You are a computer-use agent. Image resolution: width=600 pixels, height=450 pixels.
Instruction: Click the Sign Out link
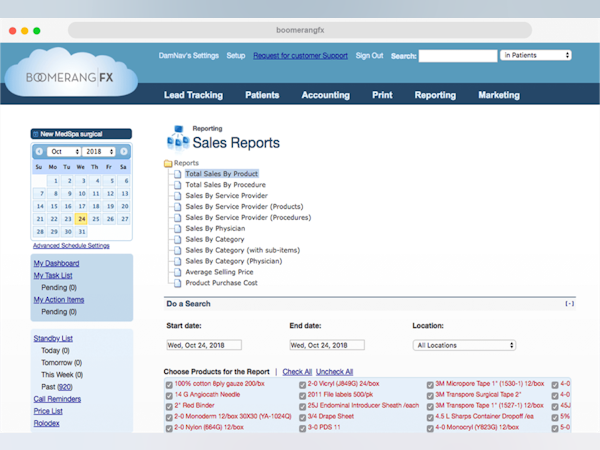369,55
